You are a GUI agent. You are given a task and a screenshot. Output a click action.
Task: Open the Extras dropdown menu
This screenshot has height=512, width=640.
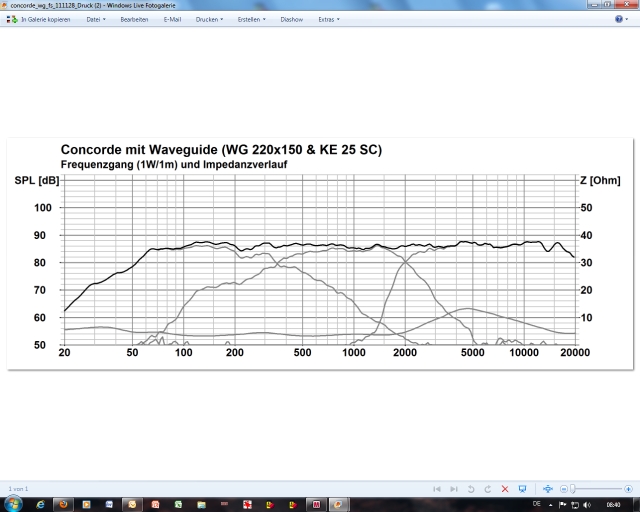[x=329, y=19]
